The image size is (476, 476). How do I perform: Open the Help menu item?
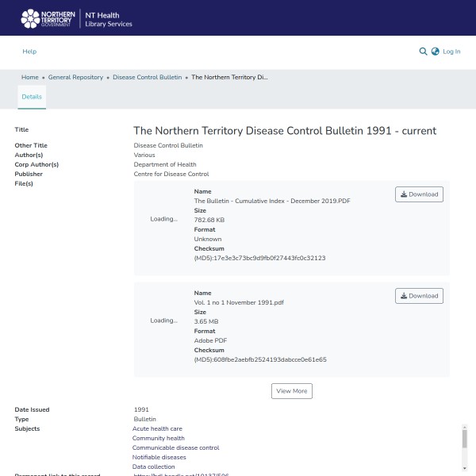click(x=29, y=52)
